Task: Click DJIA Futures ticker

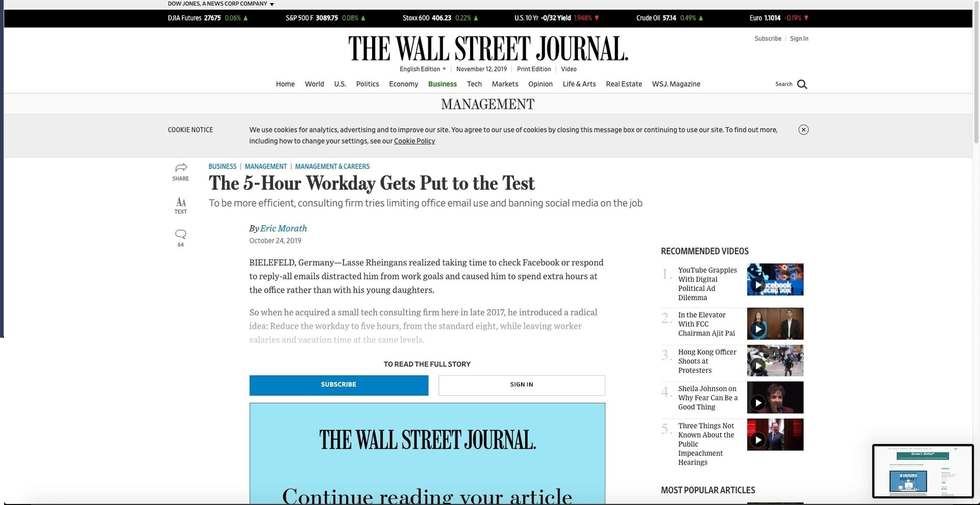Action: [x=208, y=18]
